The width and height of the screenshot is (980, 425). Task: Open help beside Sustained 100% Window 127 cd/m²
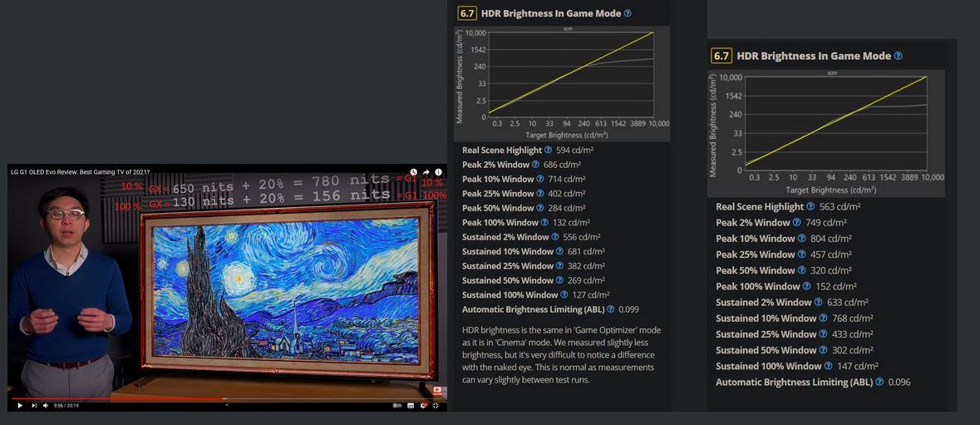tap(564, 294)
